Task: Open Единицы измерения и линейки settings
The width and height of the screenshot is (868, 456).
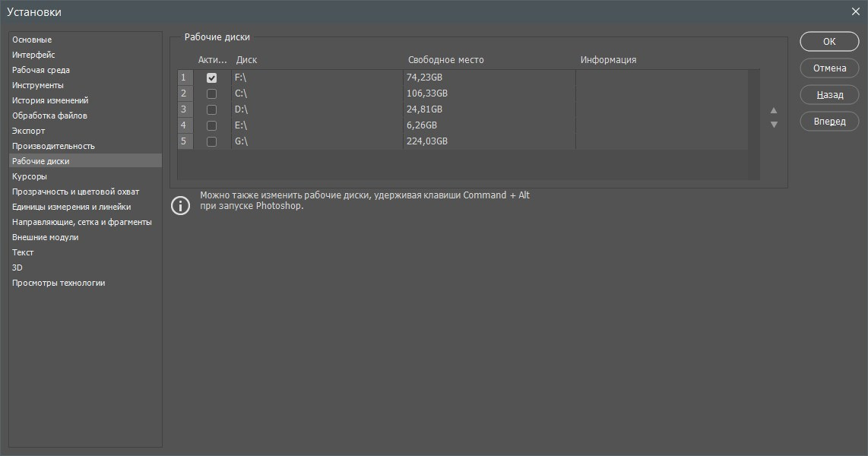Action: (x=71, y=207)
